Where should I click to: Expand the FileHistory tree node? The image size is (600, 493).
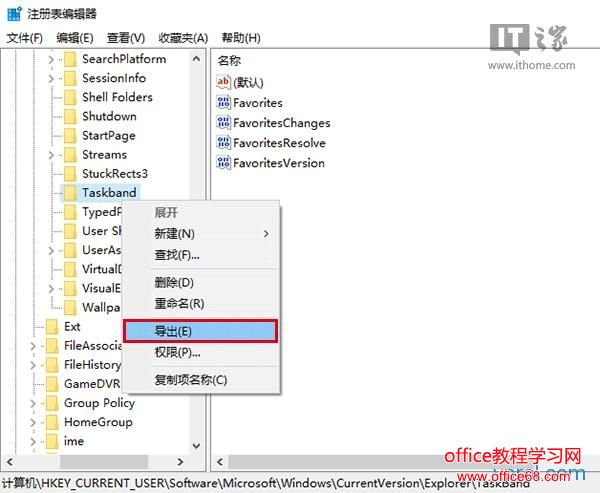click(33, 366)
